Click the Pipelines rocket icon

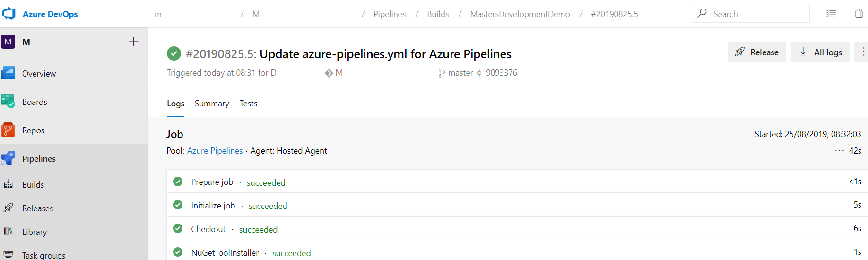(8, 158)
